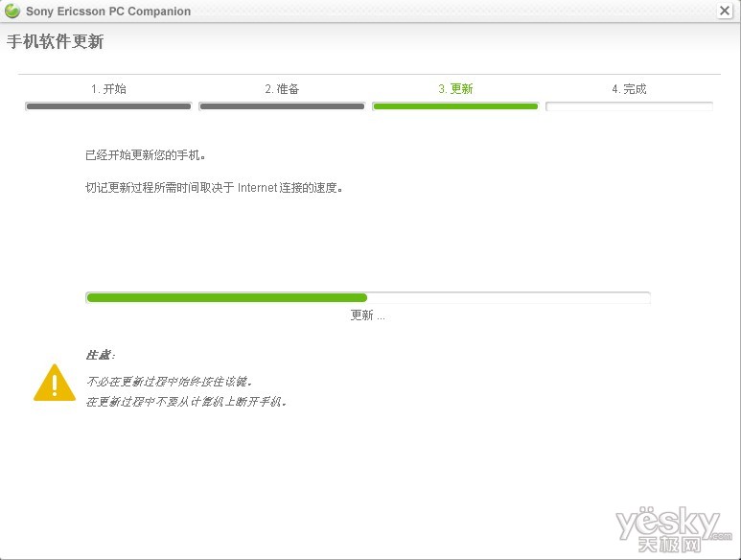Click the grey bar under 1. 开始
The width and height of the screenshot is (741, 560).
point(108,106)
